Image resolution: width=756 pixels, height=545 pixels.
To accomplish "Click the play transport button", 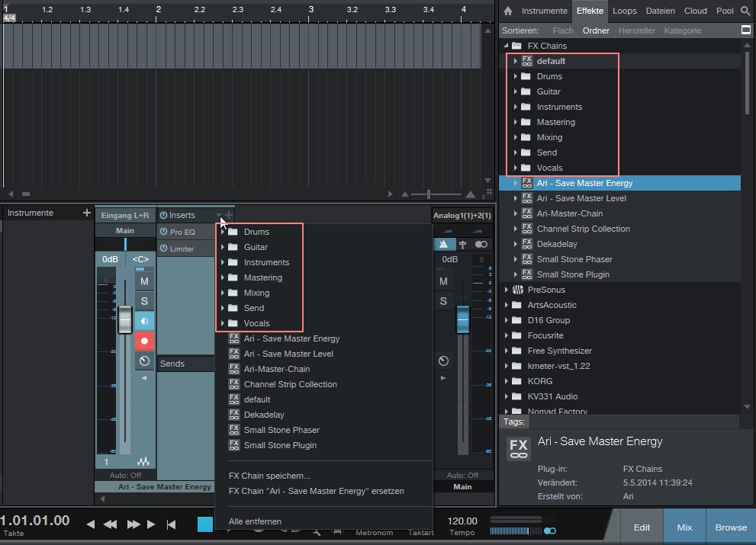I will tap(151, 524).
